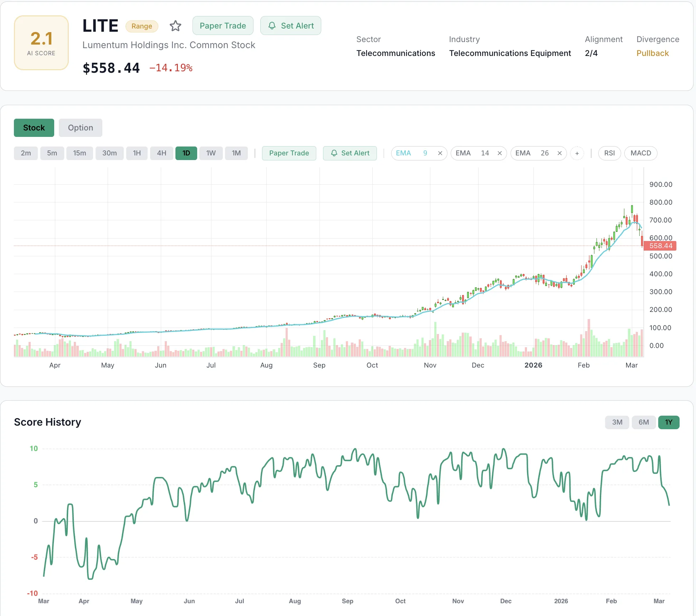
Task: Click the header Paper Trade button
Action: pyautogui.click(x=223, y=26)
